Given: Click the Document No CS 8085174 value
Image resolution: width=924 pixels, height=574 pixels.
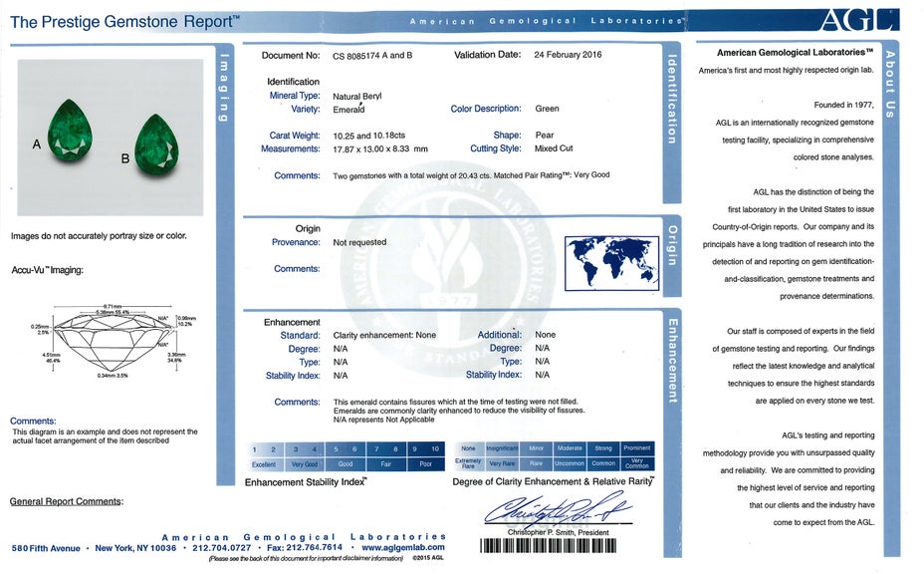Looking at the screenshot, I should point(372,56).
